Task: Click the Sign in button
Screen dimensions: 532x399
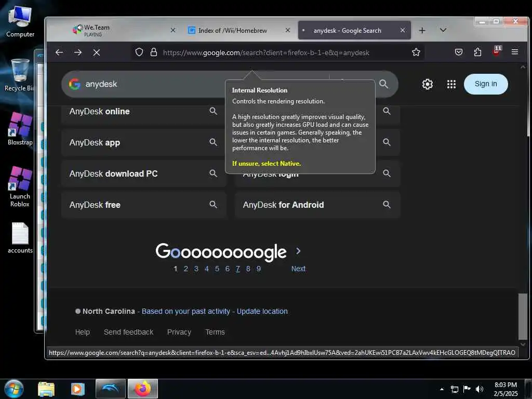Action: pyautogui.click(x=486, y=84)
